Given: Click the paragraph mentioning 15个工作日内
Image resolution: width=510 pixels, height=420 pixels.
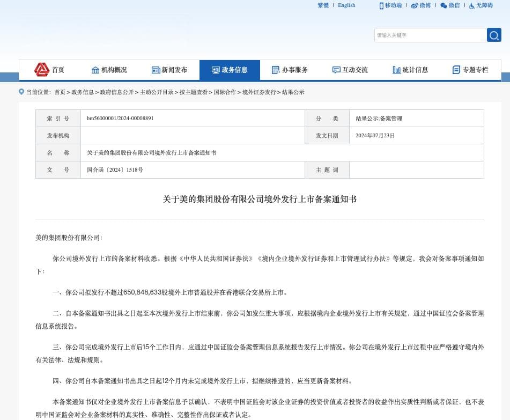Looking at the screenshot, I should tap(260, 353).
